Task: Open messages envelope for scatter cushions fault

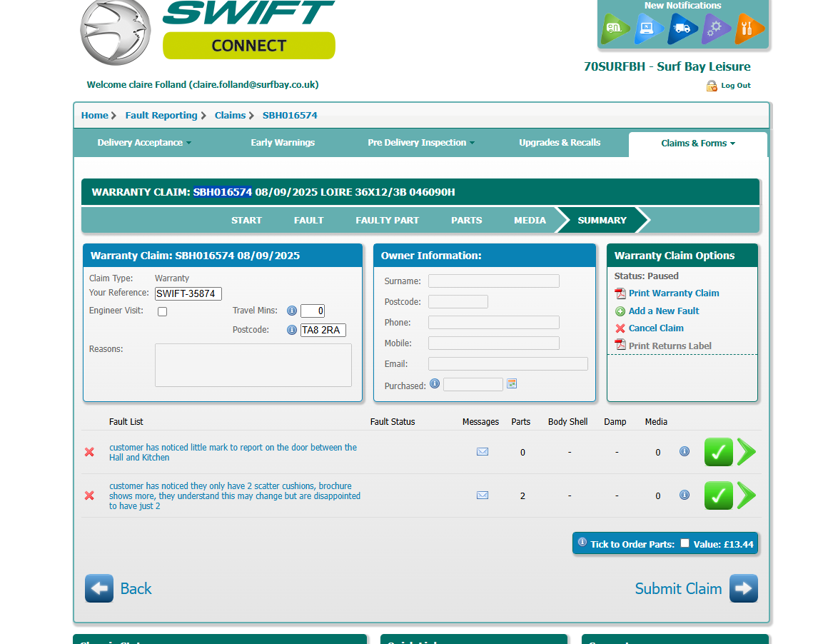Action: click(483, 495)
